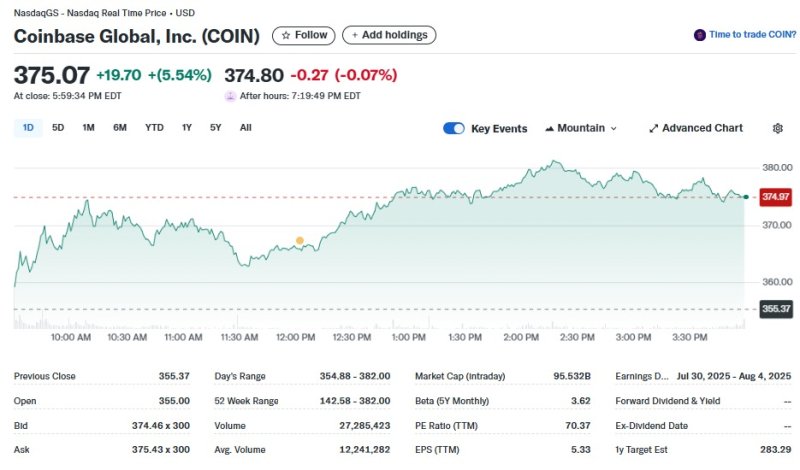Click the Add holdings button

pyautogui.click(x=389, y=35)
